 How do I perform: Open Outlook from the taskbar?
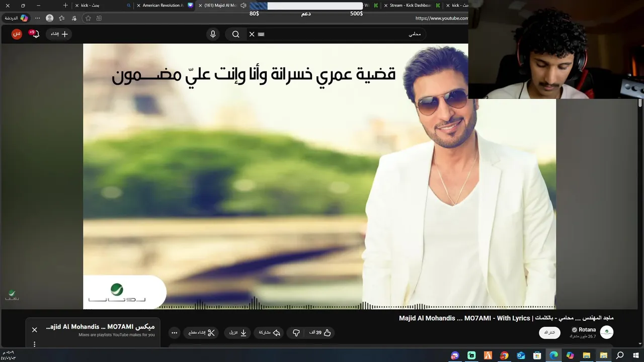coord(521,355)
